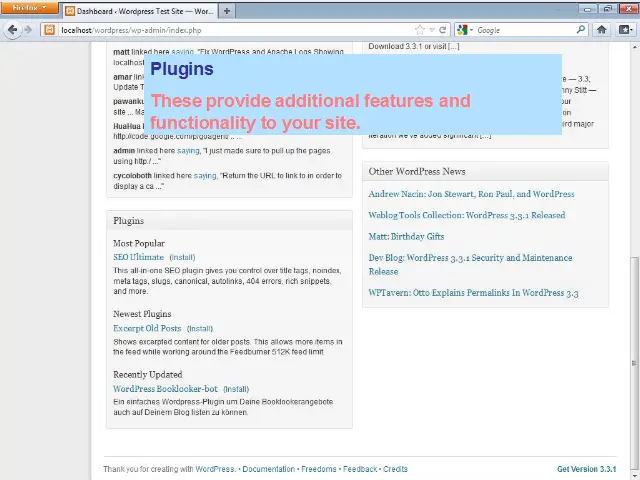Click admin's incoming link 'saying'
Viewport: 640px width, 480px height.
[x=188, y=151]
